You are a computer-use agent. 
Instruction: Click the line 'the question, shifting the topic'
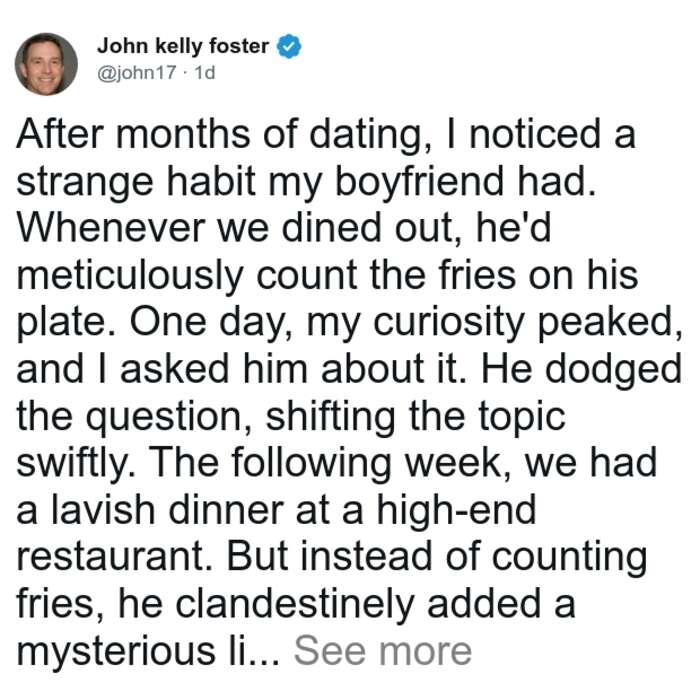(x=291, y=417)
